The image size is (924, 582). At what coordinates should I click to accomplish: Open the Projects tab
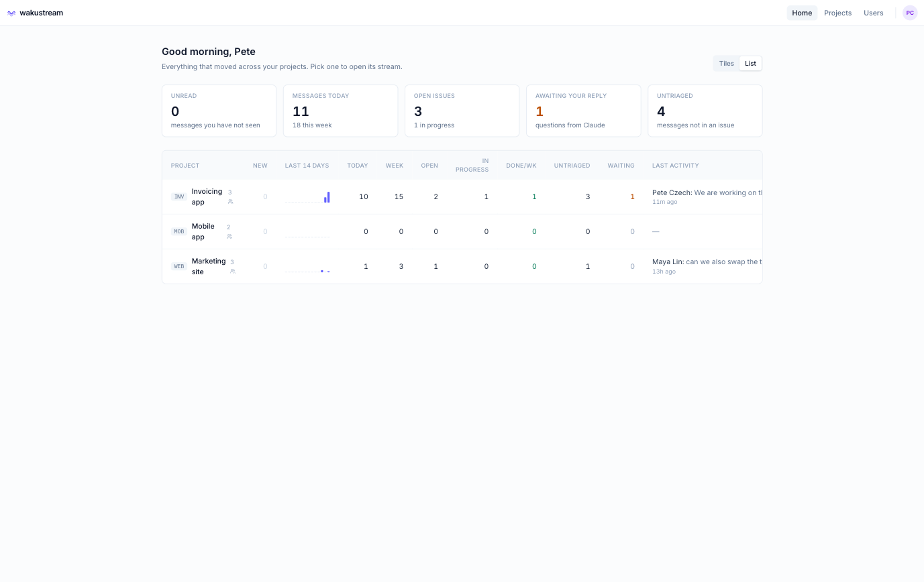tap(837, 13)
